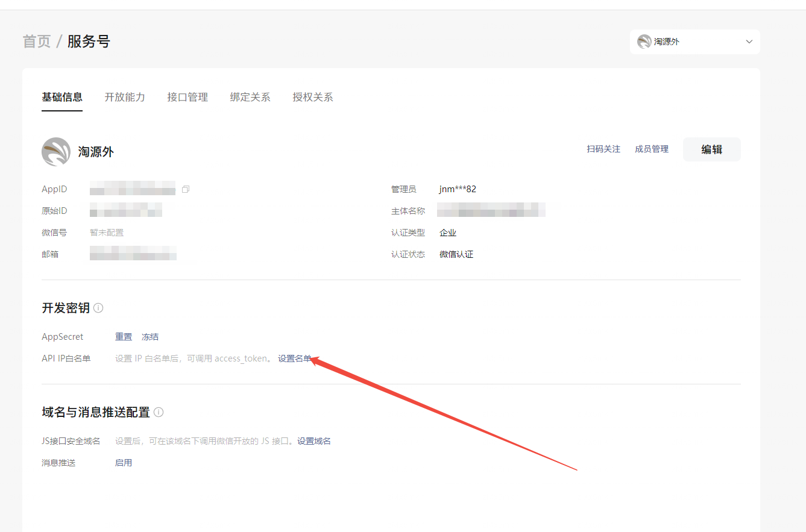The height and width of the screenshot is (532, 806).
Task: Click 扫码关注 to show QR code
Action: (603, 149)
